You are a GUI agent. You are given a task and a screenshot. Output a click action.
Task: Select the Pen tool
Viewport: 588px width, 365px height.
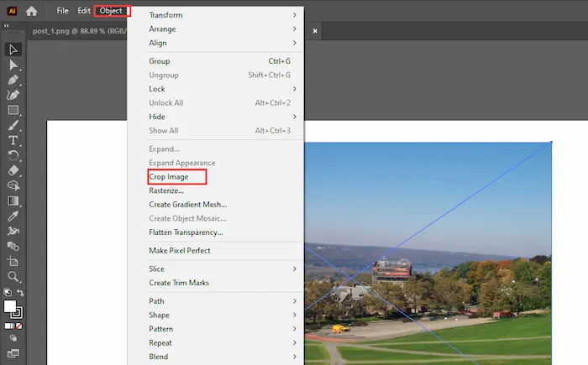point(13,80)
